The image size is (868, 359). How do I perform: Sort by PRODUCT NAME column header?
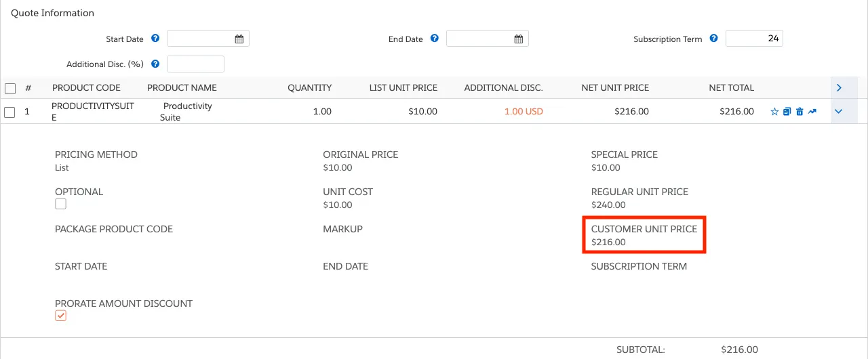pyautogui.click(x=182, y=88)
